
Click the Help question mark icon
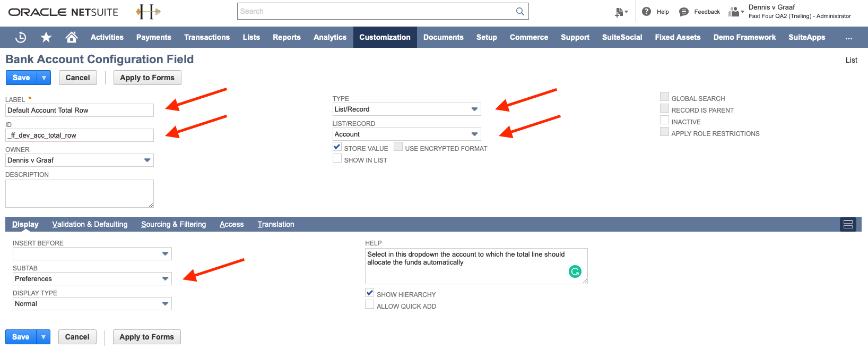[x=646, y=12]
